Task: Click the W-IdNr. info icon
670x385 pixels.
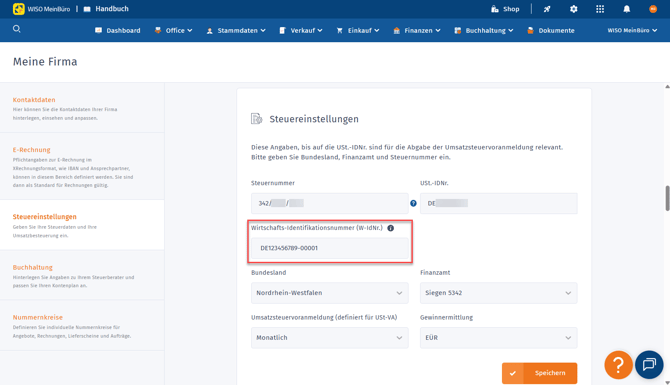Action: pyautogui.click(x=391, y=228)
